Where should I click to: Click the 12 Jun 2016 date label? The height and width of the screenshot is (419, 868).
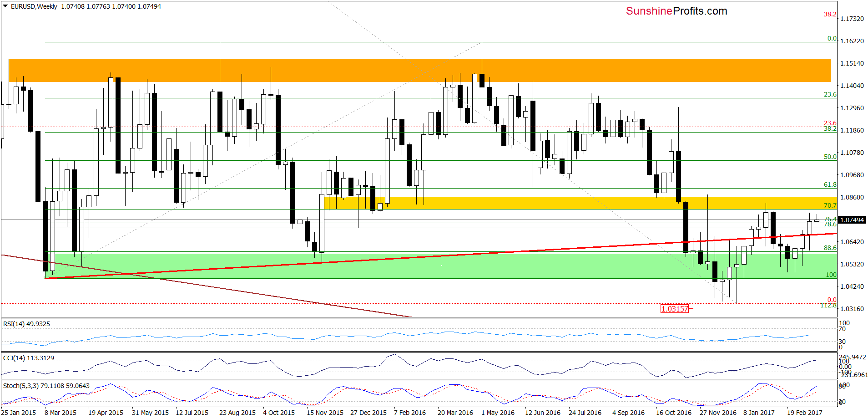pos(543,413)
